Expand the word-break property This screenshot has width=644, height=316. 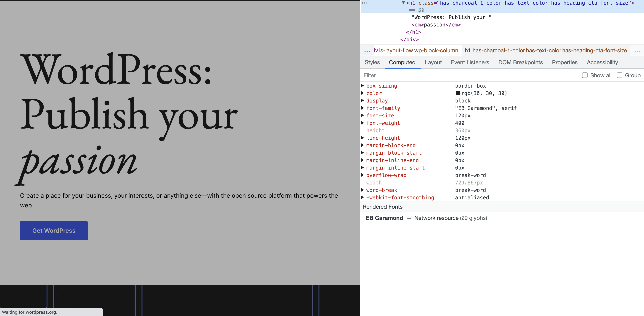click(363, 190)
